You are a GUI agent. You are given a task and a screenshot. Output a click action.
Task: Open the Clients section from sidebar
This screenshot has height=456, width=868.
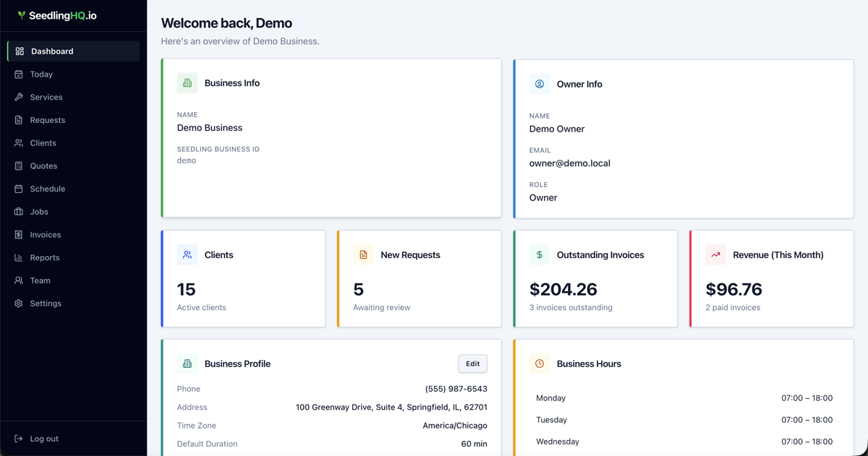tap(43, 142)
